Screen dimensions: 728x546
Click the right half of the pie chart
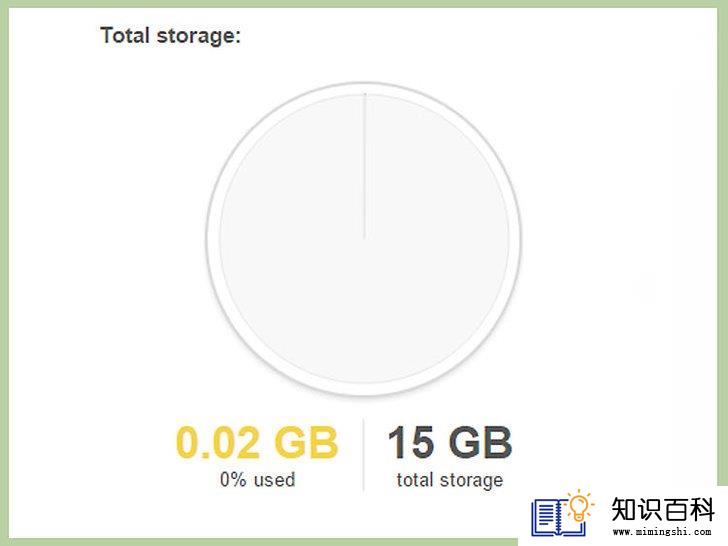[x=436, y=239]
